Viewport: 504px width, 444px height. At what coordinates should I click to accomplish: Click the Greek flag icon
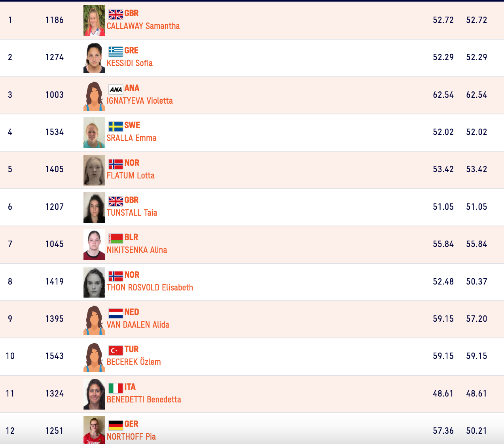pos(116,52)
